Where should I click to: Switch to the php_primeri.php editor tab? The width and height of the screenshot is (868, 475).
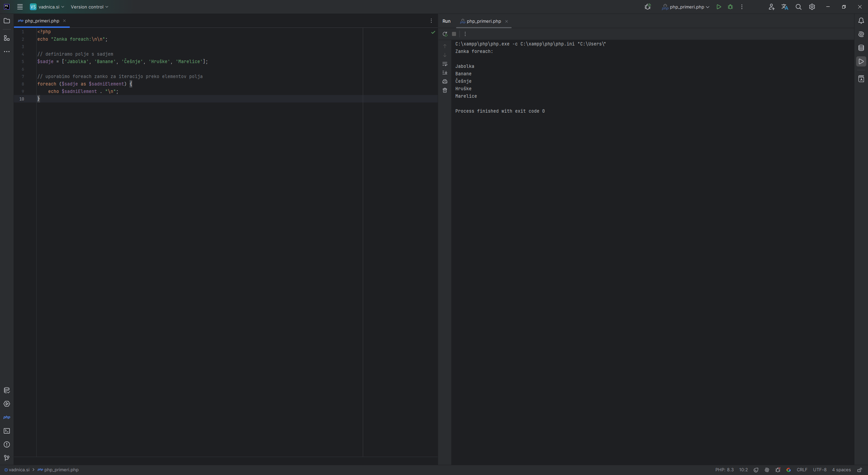42,21
